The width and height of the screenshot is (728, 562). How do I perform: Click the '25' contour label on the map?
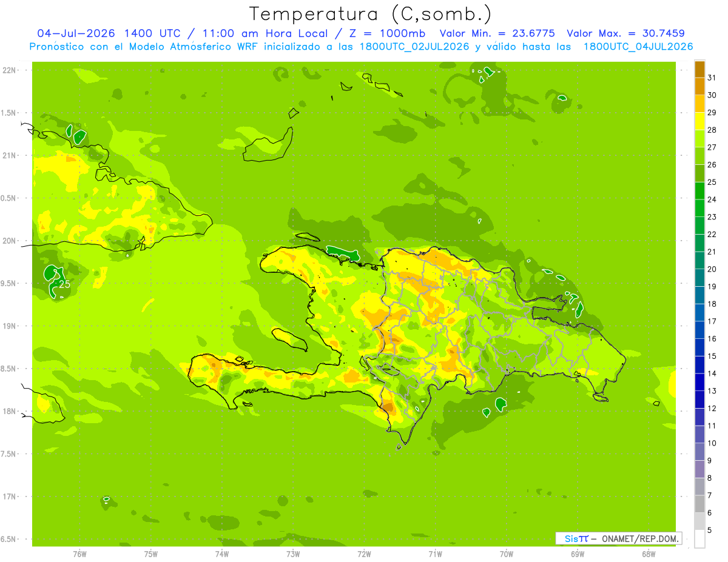pos(64,284)
